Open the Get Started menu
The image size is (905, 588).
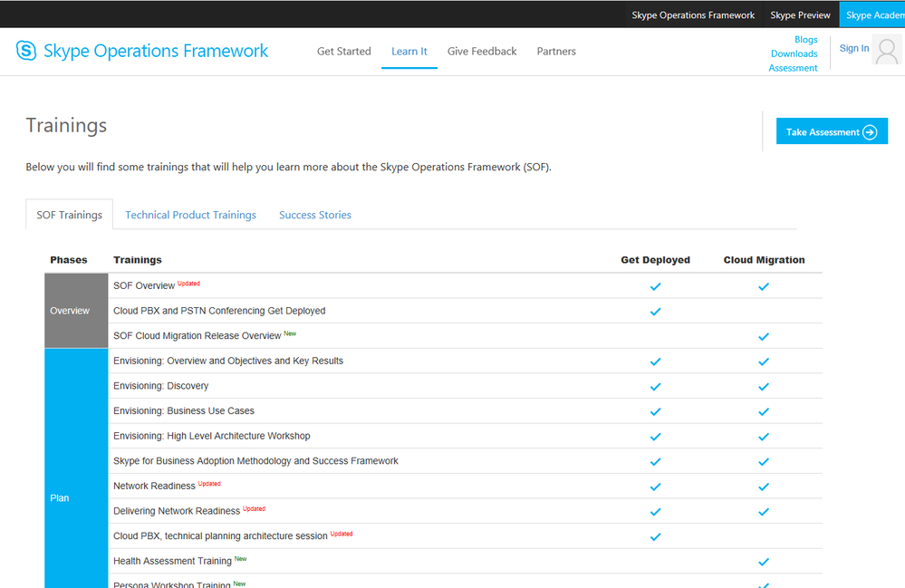[344, 52]
